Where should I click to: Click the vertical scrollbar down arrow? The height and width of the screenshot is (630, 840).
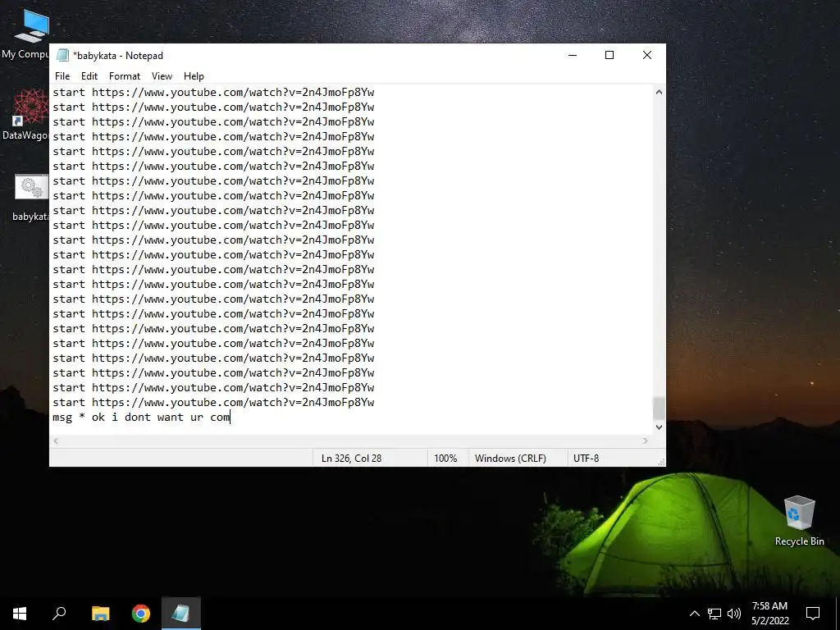tap(659, 427)
